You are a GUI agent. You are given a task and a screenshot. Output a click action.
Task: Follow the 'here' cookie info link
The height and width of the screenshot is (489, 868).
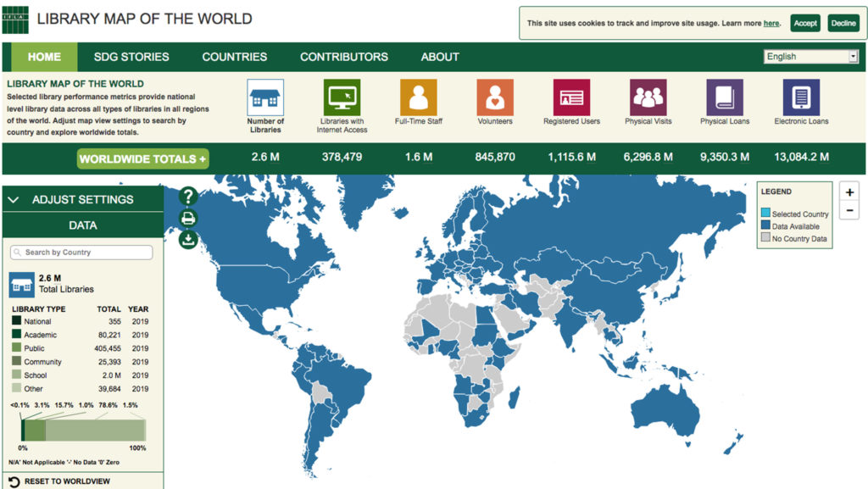coord(771,23)
